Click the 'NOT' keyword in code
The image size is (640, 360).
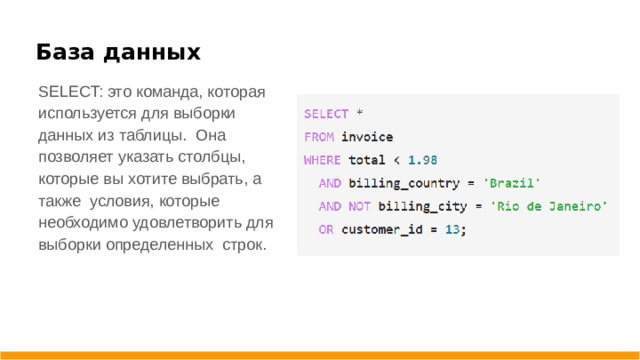(x=359, y=207)
